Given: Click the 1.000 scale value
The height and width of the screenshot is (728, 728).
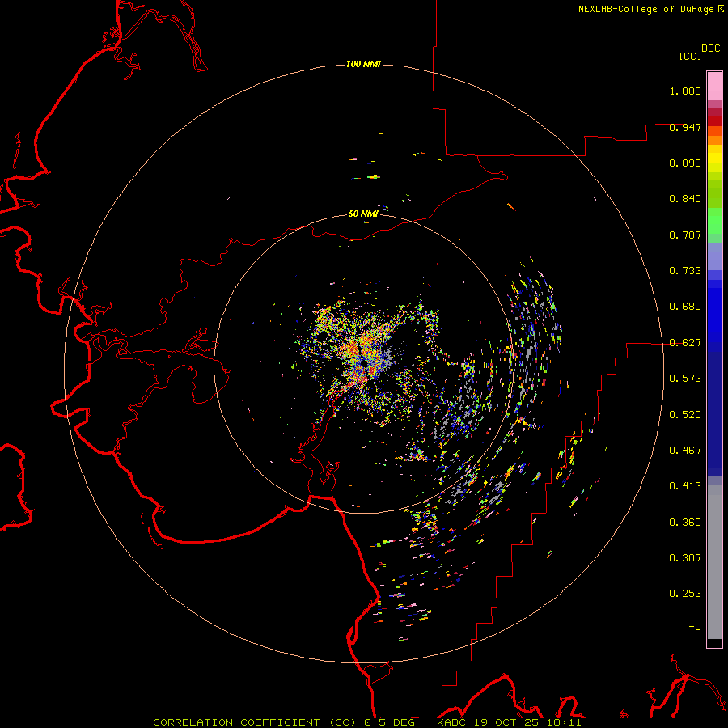Looking at the screenshot, I should (x=685, y=91).
